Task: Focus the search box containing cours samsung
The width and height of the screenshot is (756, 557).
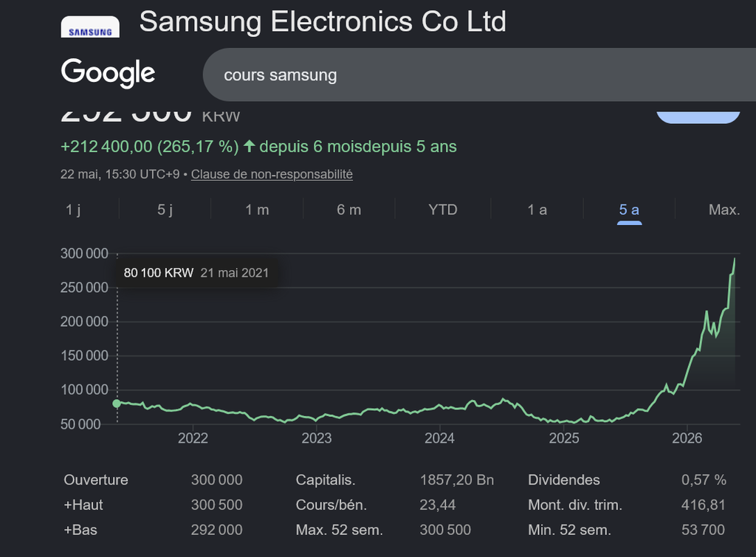Action: (x=479, y=75)
